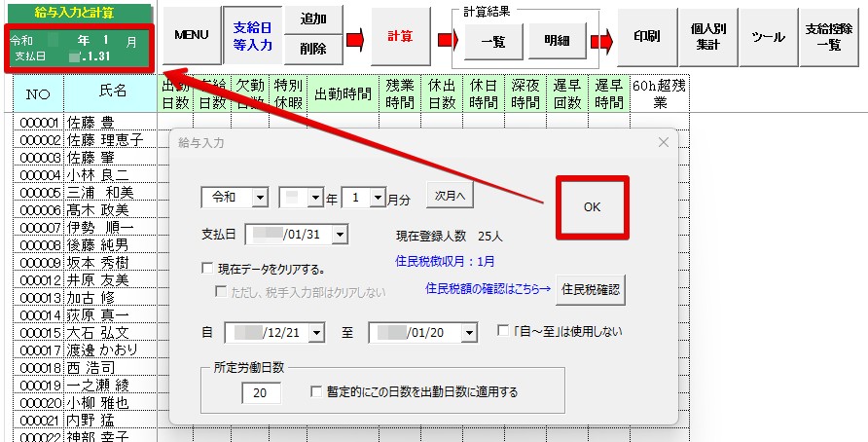Click the 印刷 button

pyautogui.click(x=647, y=36)
